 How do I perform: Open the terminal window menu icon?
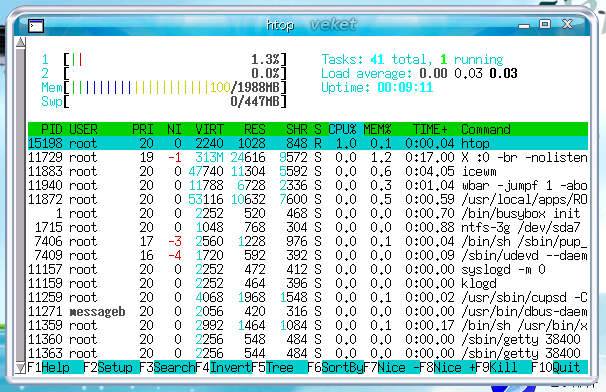click(x=36, y=26)
